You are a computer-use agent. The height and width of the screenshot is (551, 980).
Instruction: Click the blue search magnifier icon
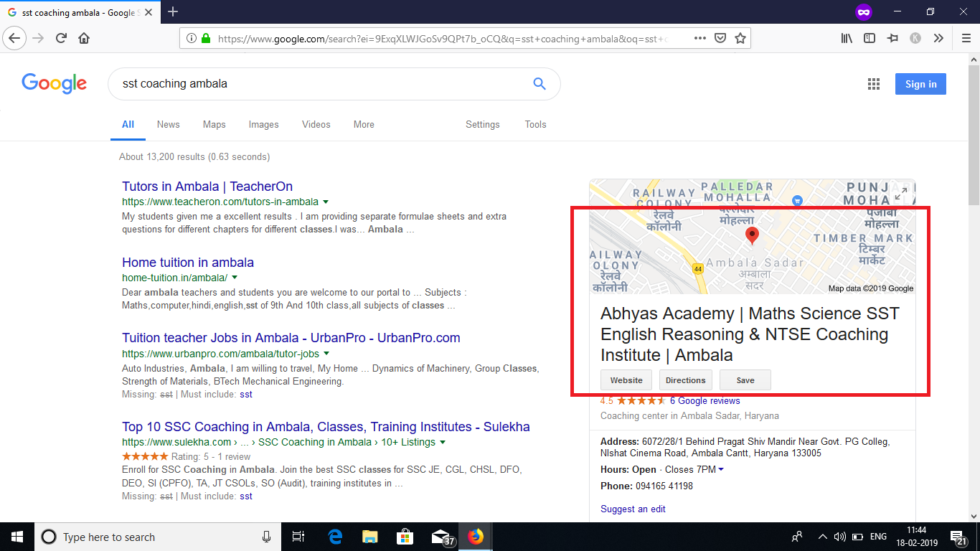pyautogui.click(x=540, y=84)
